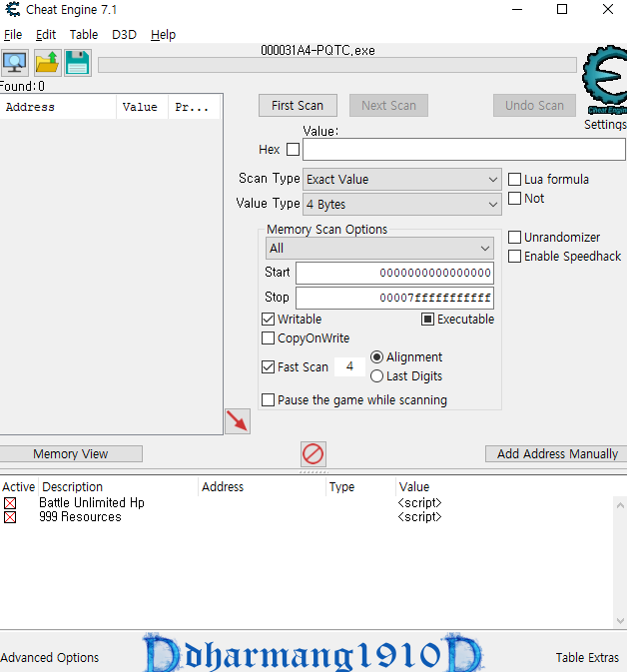This screenshot has height=672, width=627.
Task: Click the Start address field
Action: 394,273
